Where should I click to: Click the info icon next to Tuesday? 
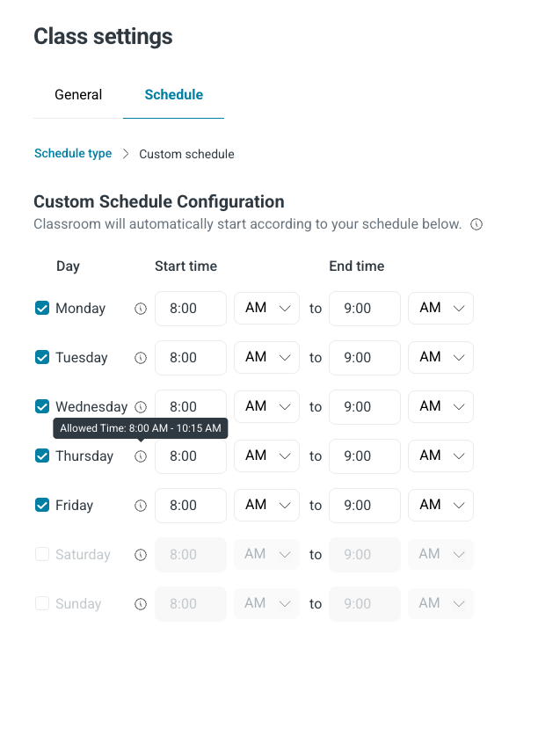point(141,358)
